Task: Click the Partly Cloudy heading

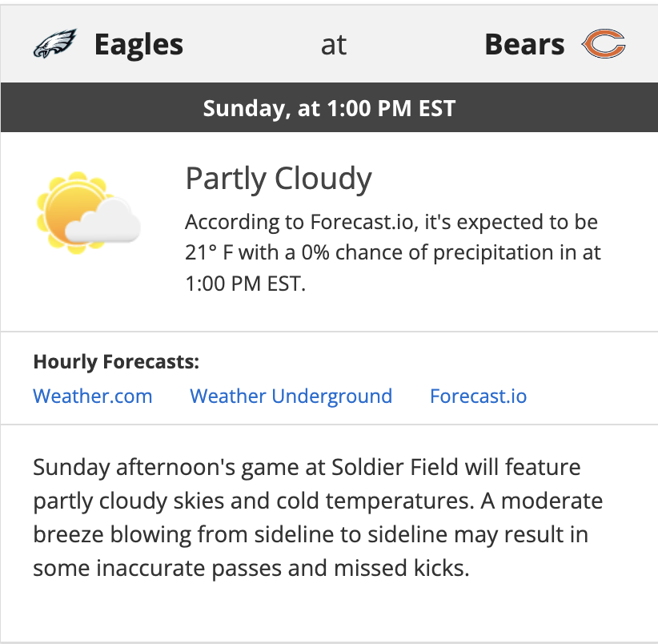Action: (x=279, y=179)
